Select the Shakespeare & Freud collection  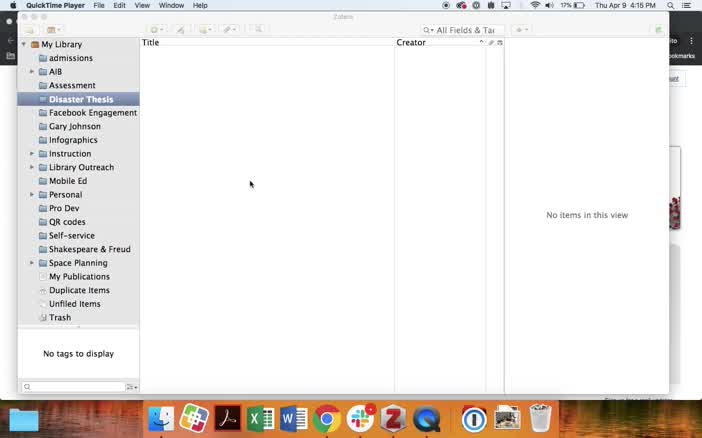tap(90, 249)
